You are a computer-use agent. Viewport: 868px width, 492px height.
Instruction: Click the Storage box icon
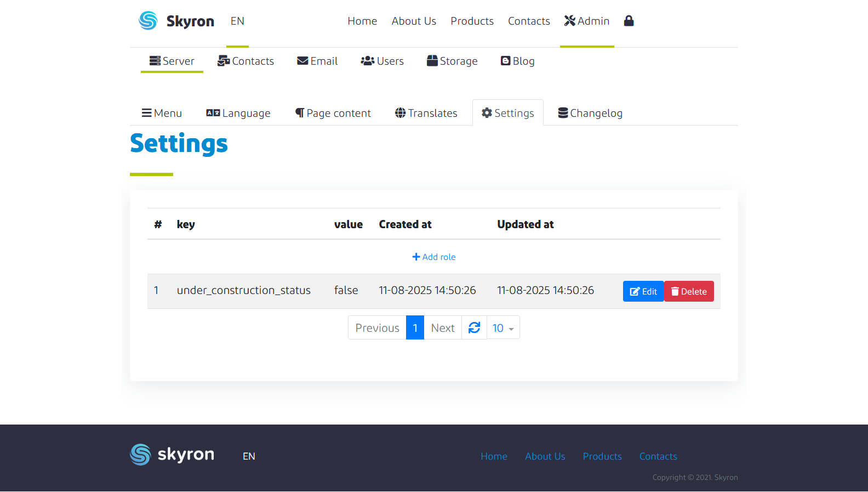(432, 61)
